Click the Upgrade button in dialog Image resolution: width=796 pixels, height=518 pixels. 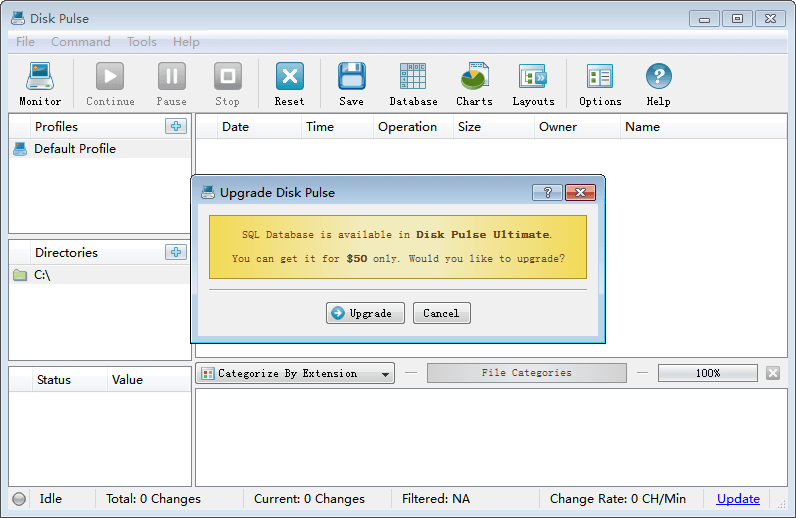(x=365, y=313)
